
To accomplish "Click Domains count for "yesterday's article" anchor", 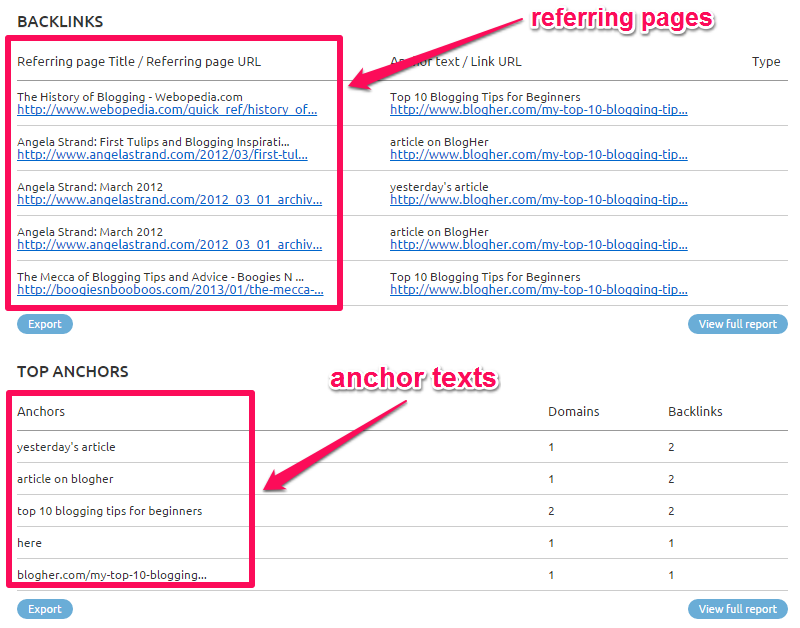I will coord(551,447).
